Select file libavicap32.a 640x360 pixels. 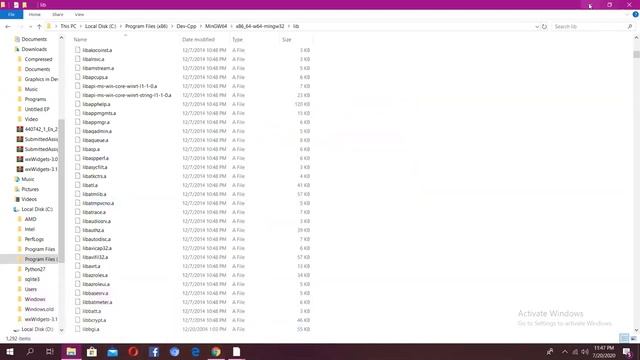(x=97, y=248)
